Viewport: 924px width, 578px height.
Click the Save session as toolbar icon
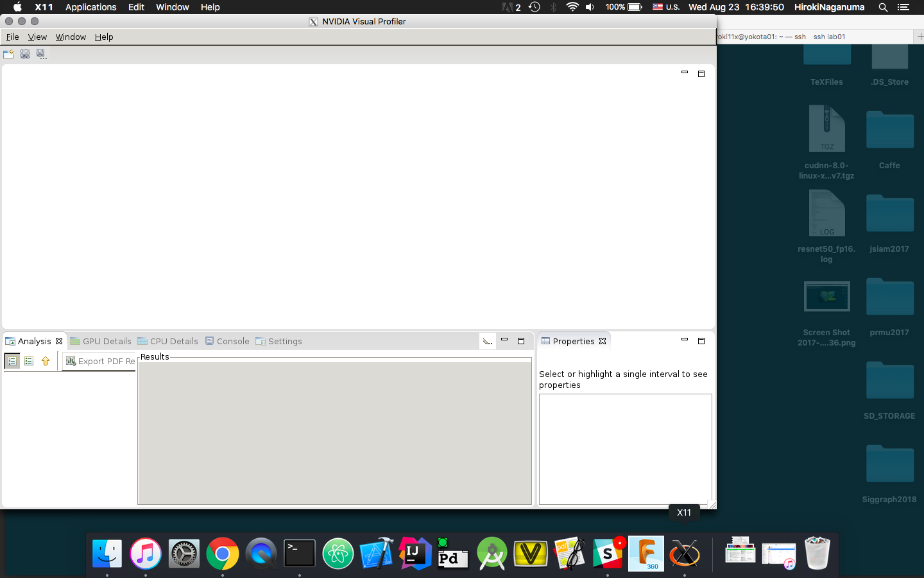[x=40, y=54]
